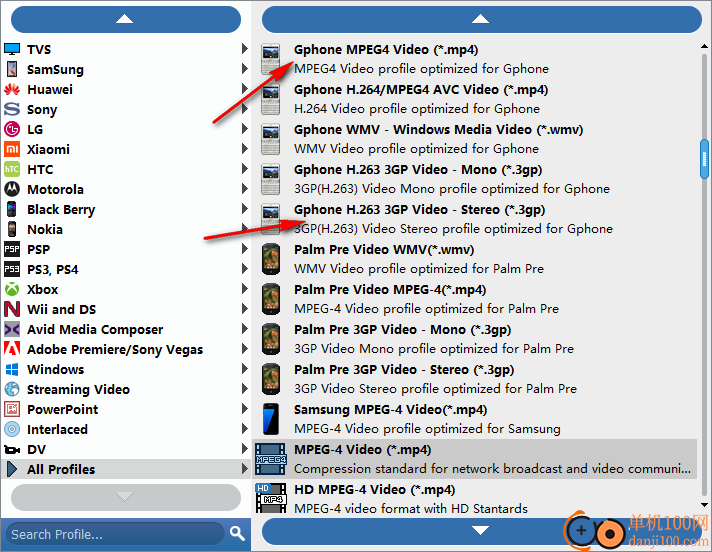Select Palm Pre 3GP Video - Stereo profile
Image resolution: width=712 pixels, height=552 pixels.
click(x=475, y=379)
